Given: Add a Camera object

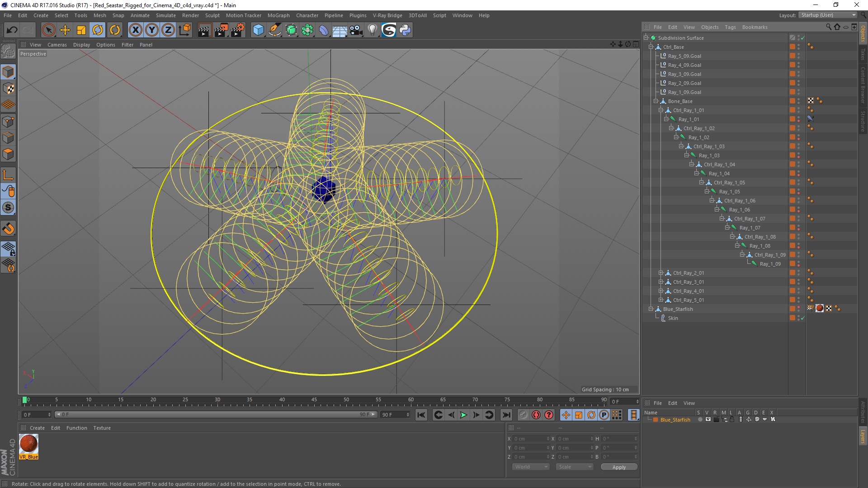Looking at the screenshot, I should coord(356,30).
